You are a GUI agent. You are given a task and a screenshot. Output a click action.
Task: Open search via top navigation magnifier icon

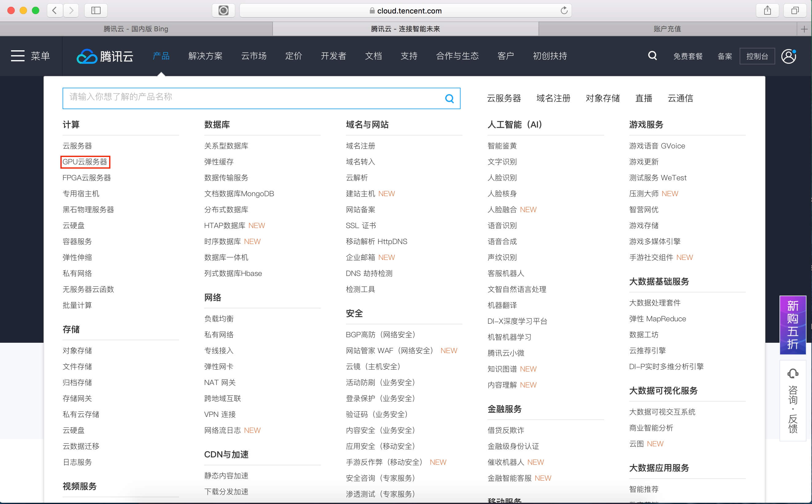click(x=652, y=55)
